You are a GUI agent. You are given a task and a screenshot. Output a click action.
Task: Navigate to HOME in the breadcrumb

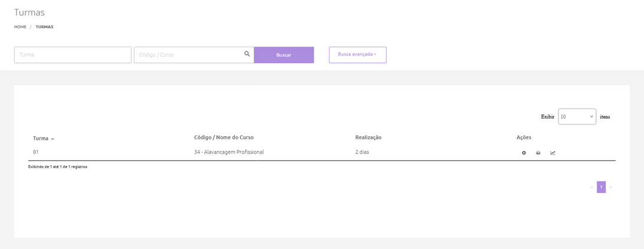coord(20,27)
